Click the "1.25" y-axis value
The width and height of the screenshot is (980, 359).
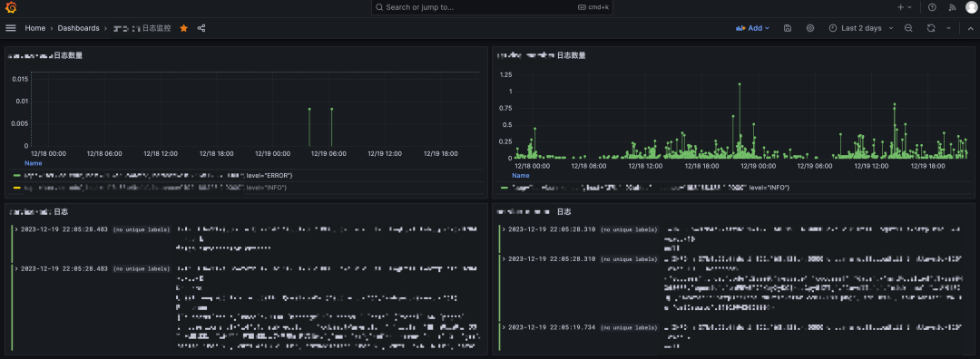505,75
